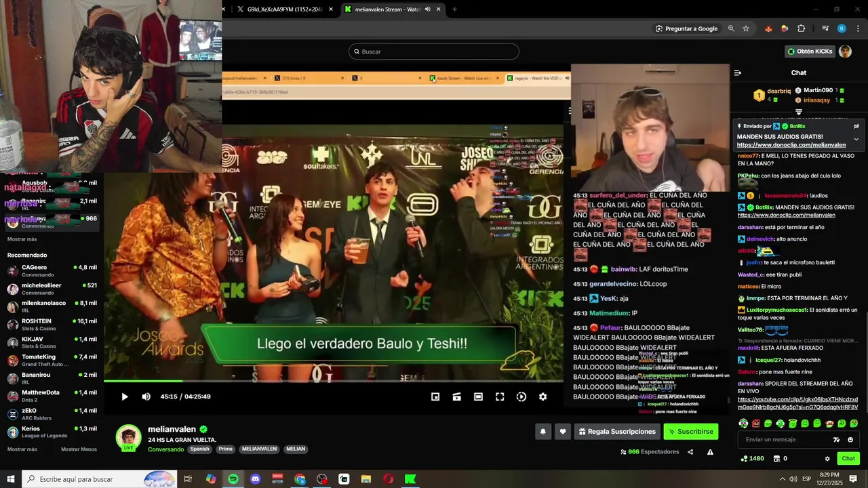This screenshot has height=488, width=868.
Task: Collapse the chat panel arrow icon
Action: pyautogui.click(x=738, y=73)
